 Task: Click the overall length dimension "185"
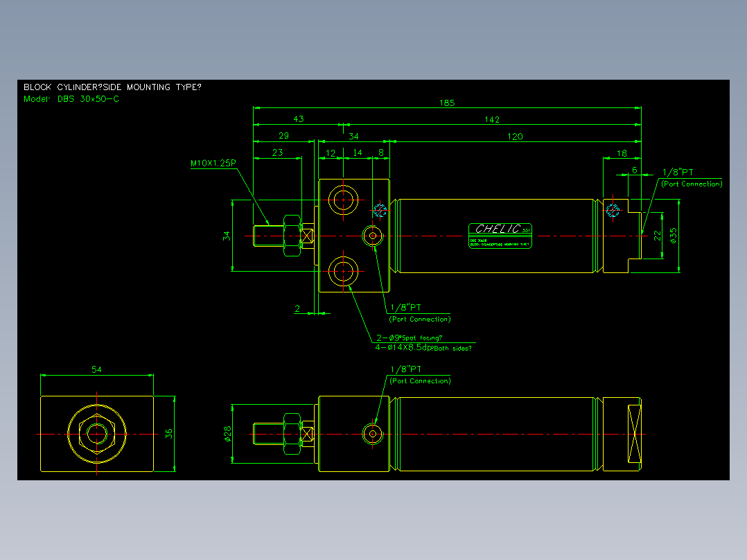(447, 103)
